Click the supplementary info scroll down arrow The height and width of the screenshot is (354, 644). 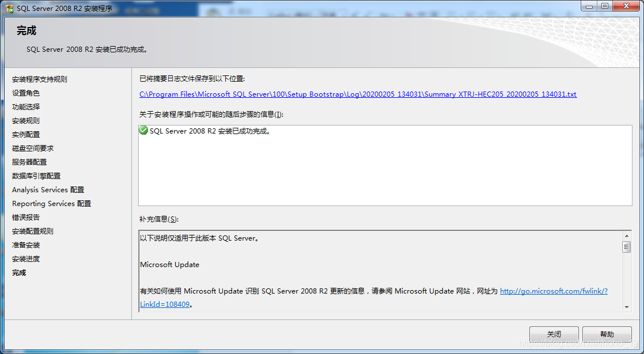626,306
